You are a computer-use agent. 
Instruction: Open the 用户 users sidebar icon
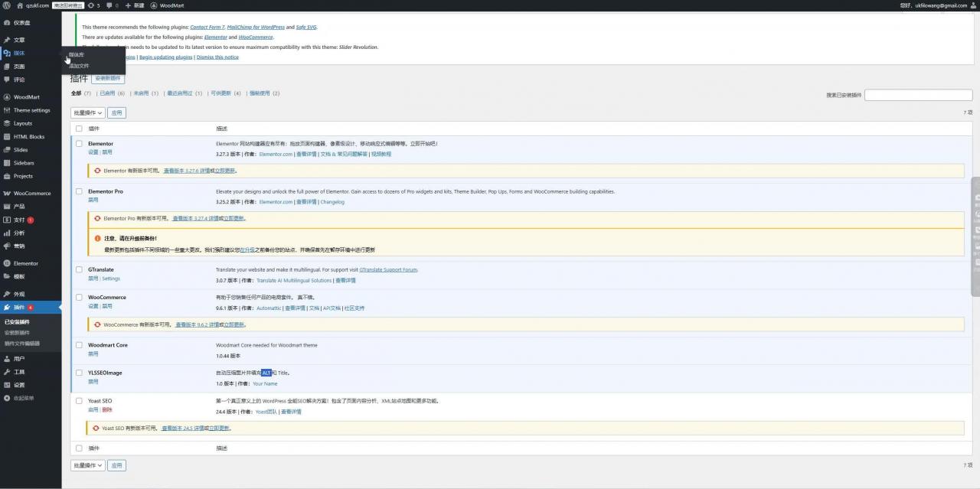(x=7, y=358)
